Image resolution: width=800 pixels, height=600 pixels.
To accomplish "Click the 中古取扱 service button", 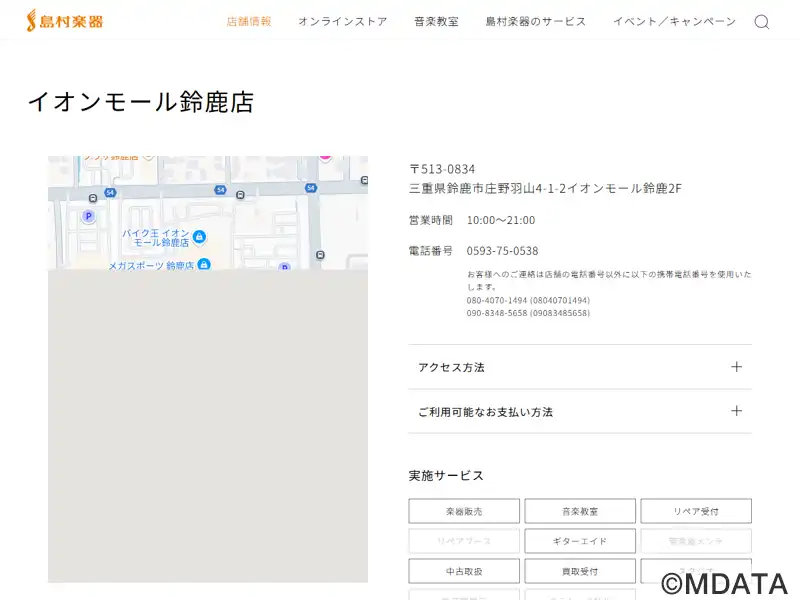I will [x=464, y=571].
